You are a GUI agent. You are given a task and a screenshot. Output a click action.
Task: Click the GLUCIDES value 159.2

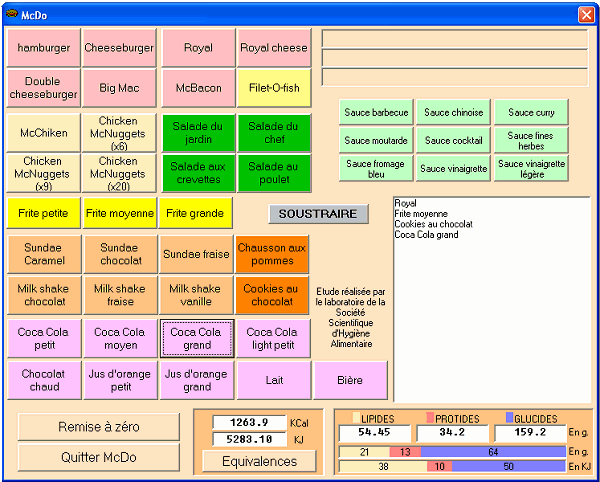tap(530, 433)
